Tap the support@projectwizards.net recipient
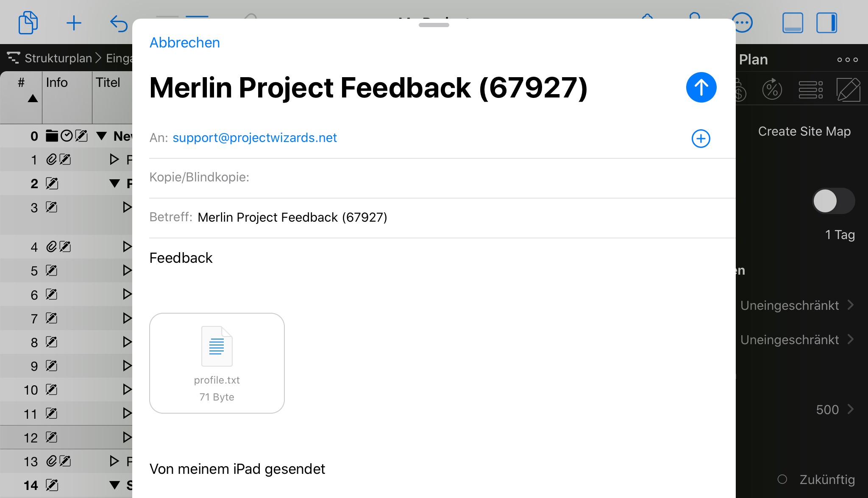868x498 pixels. coord(255,138)
